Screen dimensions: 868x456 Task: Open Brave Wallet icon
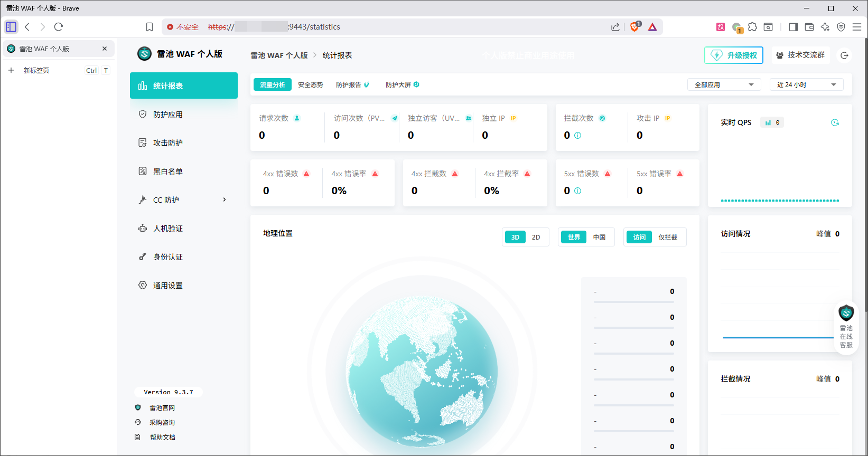(x=809, y=27)
